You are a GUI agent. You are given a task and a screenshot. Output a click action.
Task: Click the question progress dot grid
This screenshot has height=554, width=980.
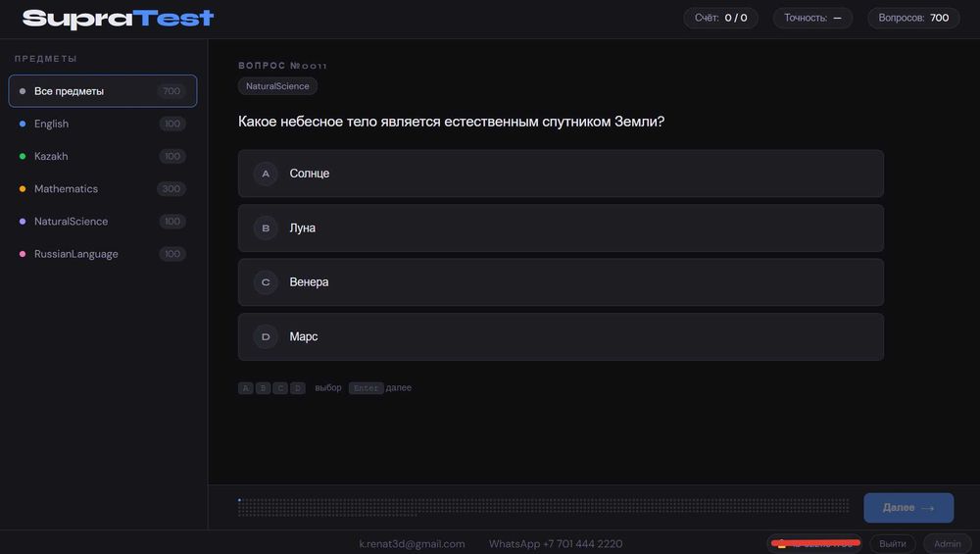click(543, 507)
